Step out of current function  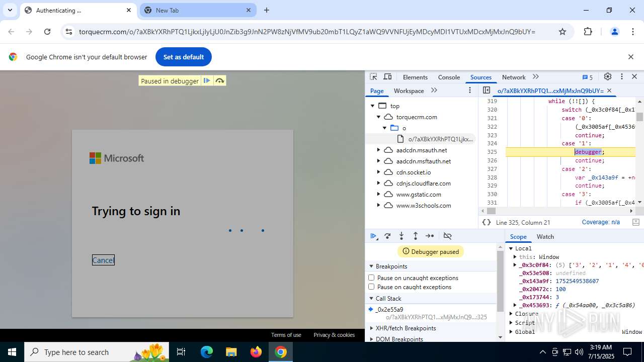point(416,236)
